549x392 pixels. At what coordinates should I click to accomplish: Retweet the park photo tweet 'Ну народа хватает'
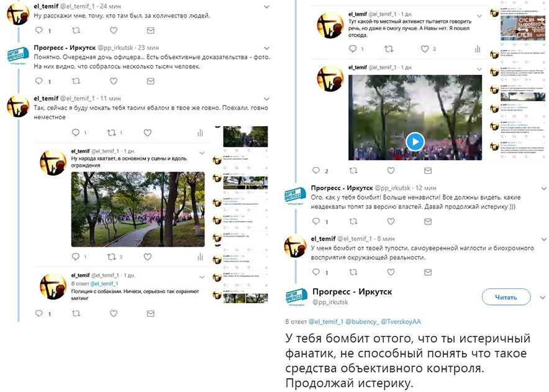click(x=111, y=257)
